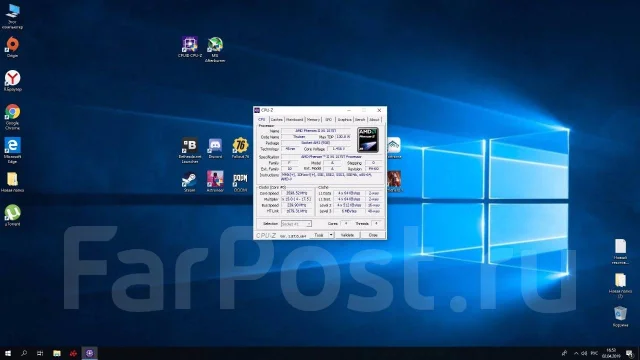Click the Max TDP value
This screenshot has height=360, width=640.
pyautogui.click(x=343, y=137)
